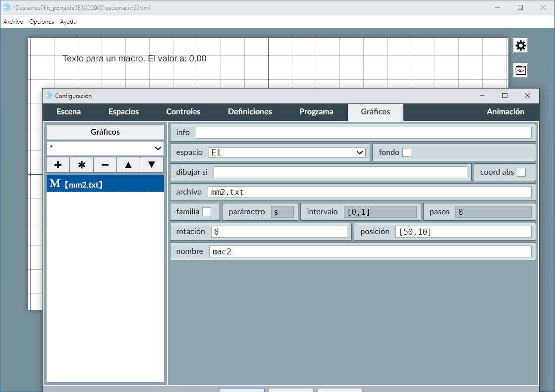
Task: Go to the Animación tab
Action: 505,112
